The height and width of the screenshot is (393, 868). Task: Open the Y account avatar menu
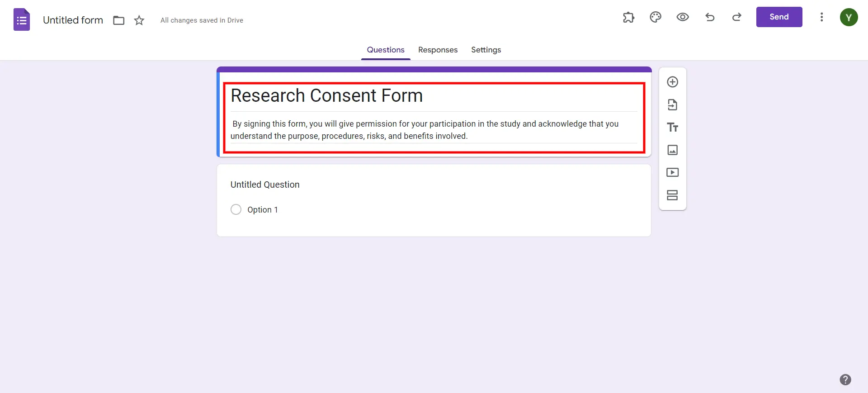849,17
